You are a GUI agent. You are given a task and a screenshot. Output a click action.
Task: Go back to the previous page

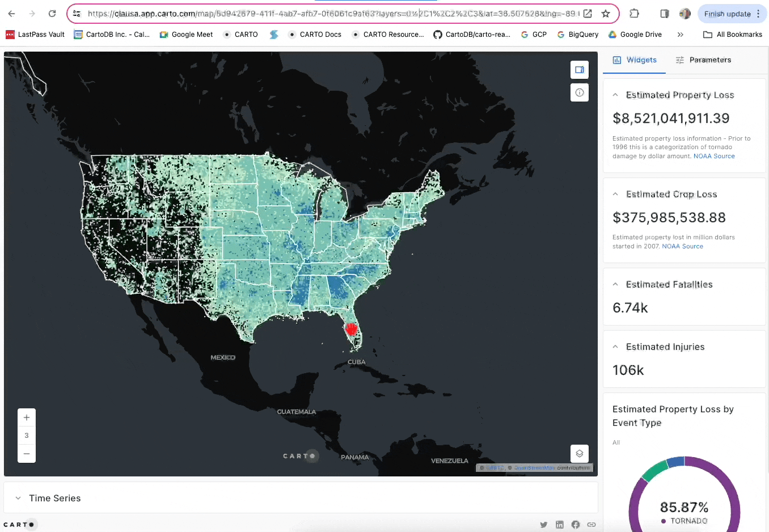pyautogui.click(x=12, y=14)
